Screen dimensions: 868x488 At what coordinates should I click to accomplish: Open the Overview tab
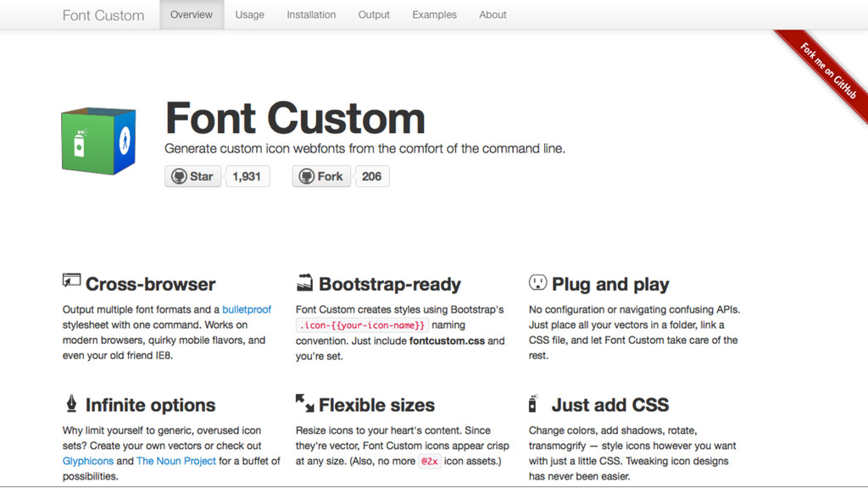(192, 15)
